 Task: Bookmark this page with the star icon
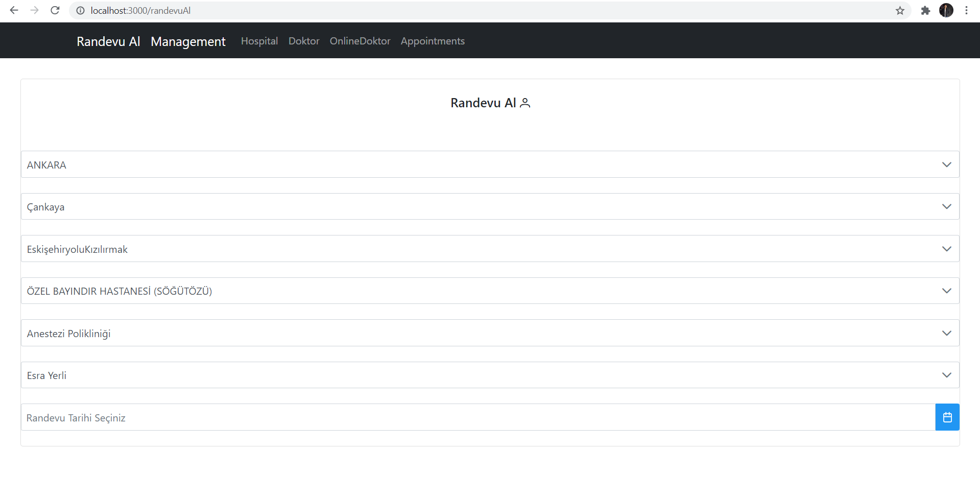pyautogui.click(x=900, y=10)
